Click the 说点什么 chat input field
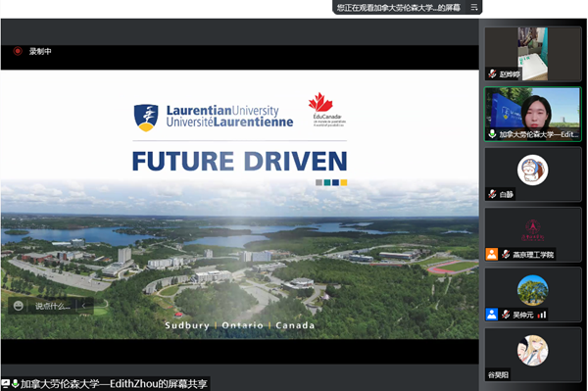Screen dimensions: 588x391 tap(53, 306)
